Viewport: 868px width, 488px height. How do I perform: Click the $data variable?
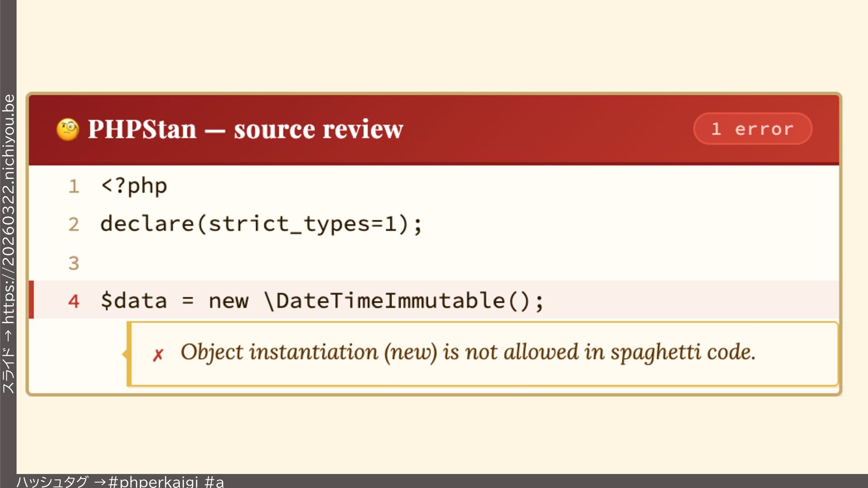point(134,301)
